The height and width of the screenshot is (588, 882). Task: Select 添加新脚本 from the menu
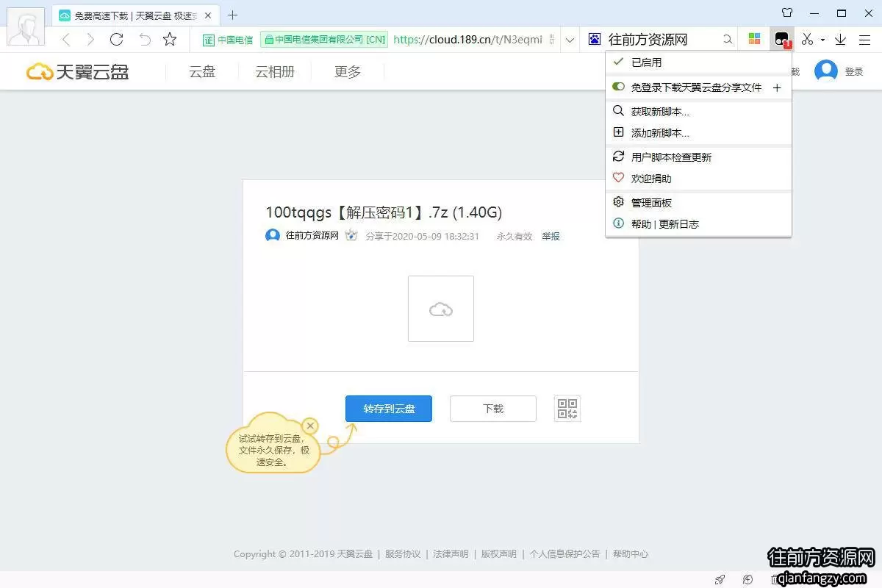(x=698, y=133)
